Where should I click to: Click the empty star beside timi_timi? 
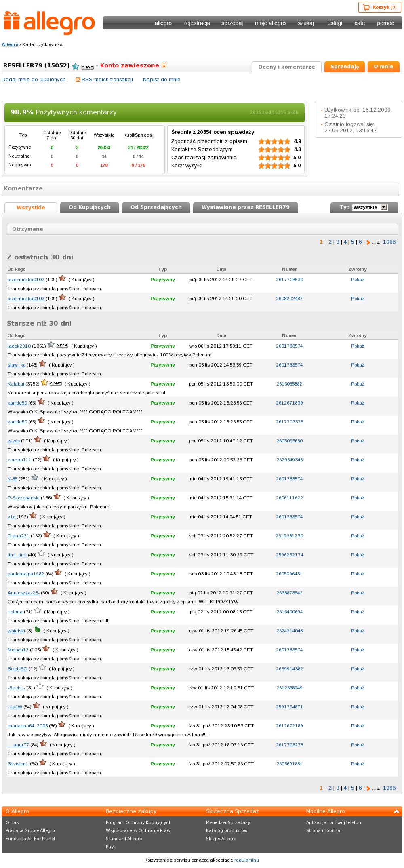click(x=41, y=554)
